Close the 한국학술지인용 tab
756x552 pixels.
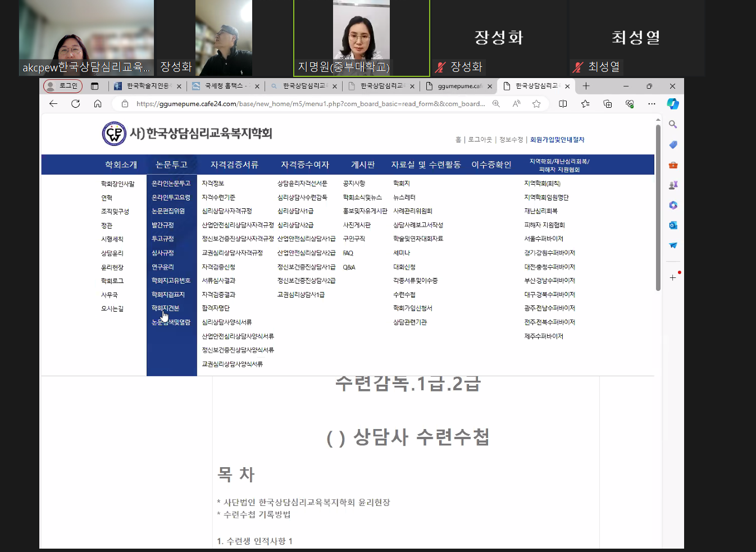tap(179, 86)
